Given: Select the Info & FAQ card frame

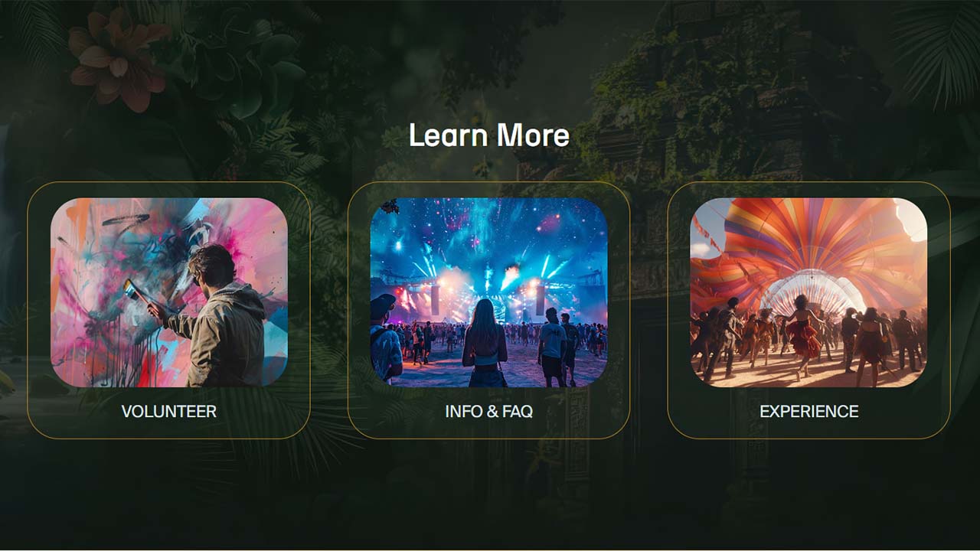Looking at the screenshot, I should click(x=489, y=310).
